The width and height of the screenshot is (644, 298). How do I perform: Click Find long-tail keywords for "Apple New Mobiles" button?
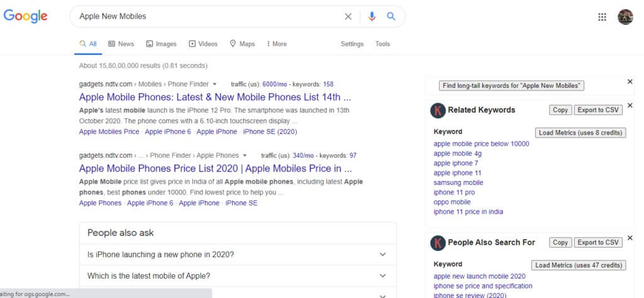(x=511, y=86)
